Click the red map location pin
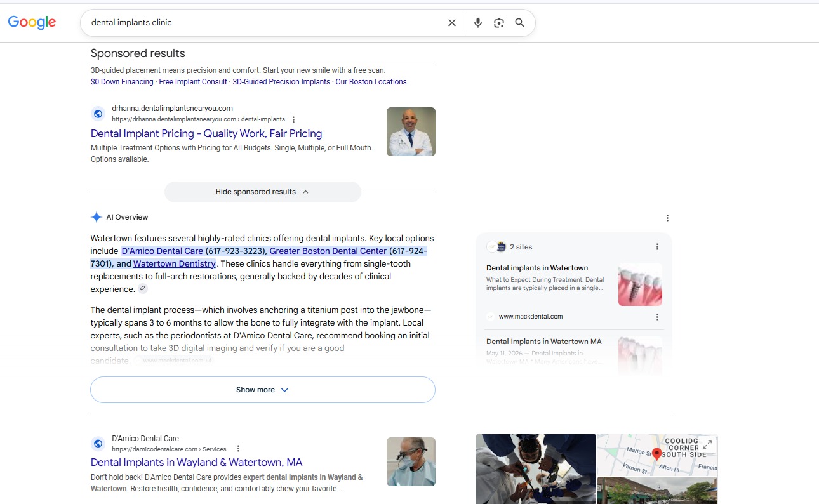Viewport: 819px width, 504px height. (657, 454)
